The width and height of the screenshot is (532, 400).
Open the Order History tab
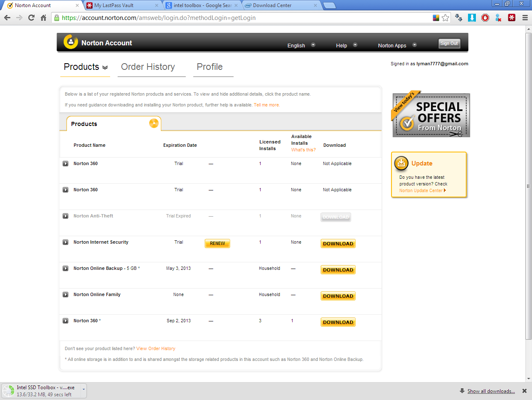pos(148,67)
